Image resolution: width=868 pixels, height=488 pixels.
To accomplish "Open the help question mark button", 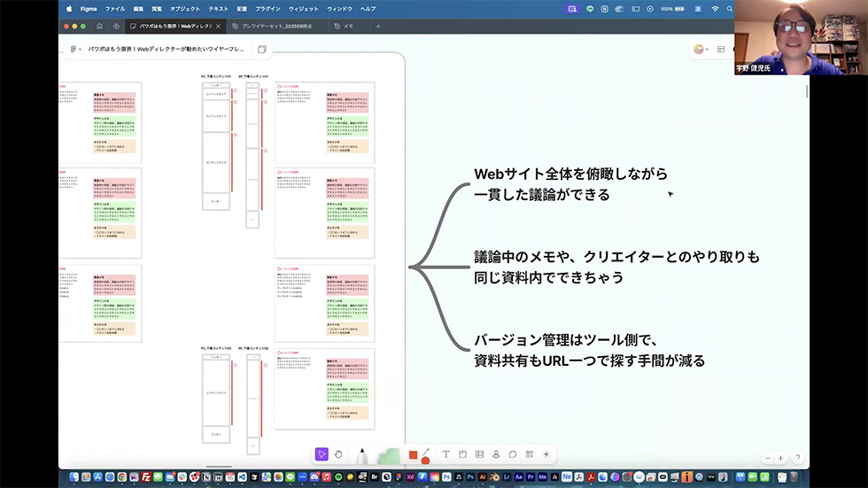I will pos(798,458).
